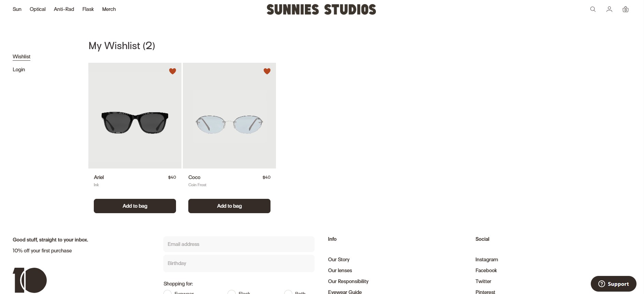
Task: Unfavorite Ariel using its heart icon
Action: (173, 71)
